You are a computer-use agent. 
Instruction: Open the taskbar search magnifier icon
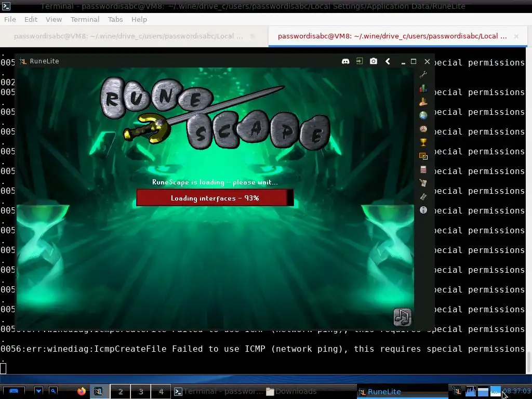(x=54, y=391)
